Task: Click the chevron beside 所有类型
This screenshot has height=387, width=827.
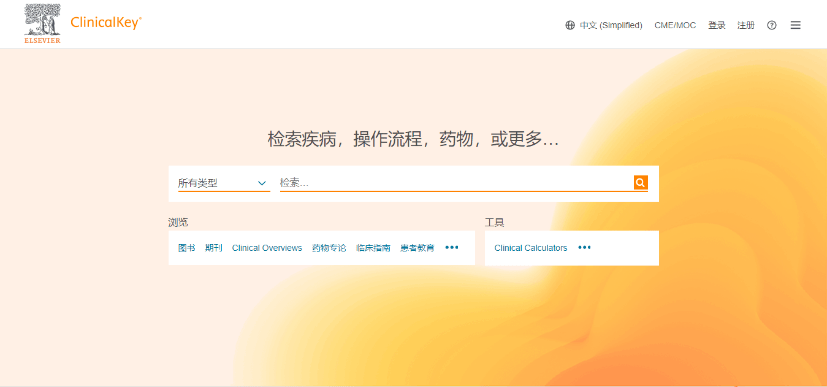Action: (x=262, y=183)
